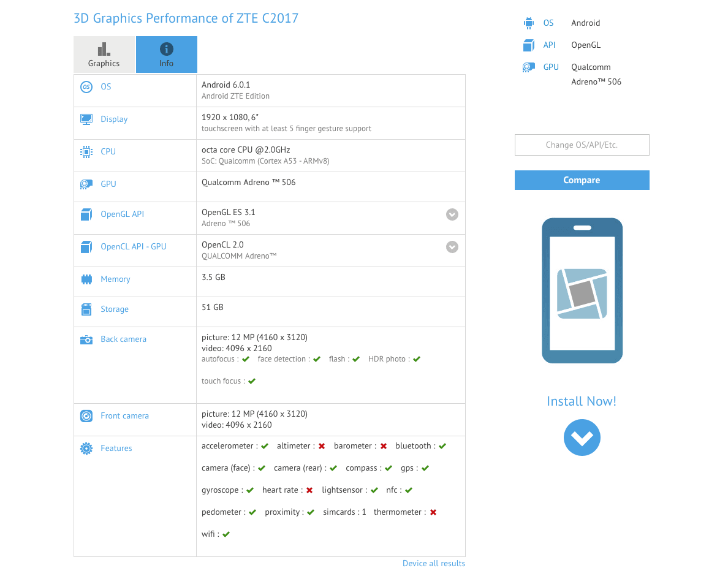
Task: Click the CPU chip icon
Action: (x=86, y=152)
